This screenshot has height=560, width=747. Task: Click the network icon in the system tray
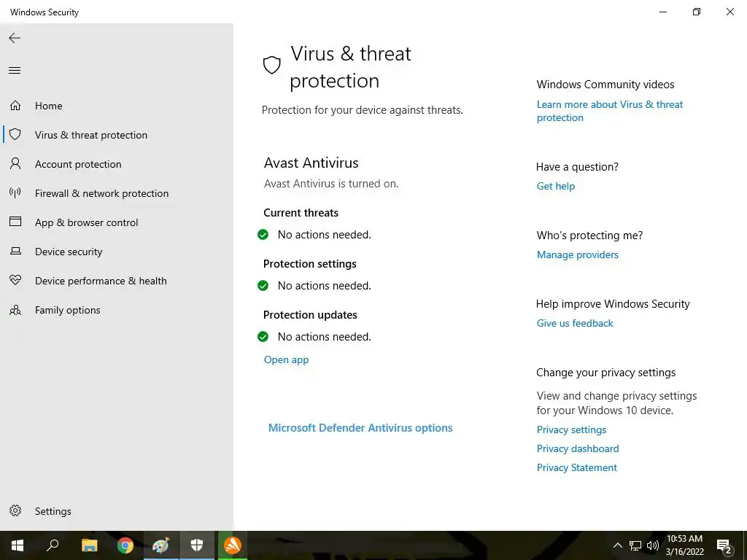(x=635, y=545)
